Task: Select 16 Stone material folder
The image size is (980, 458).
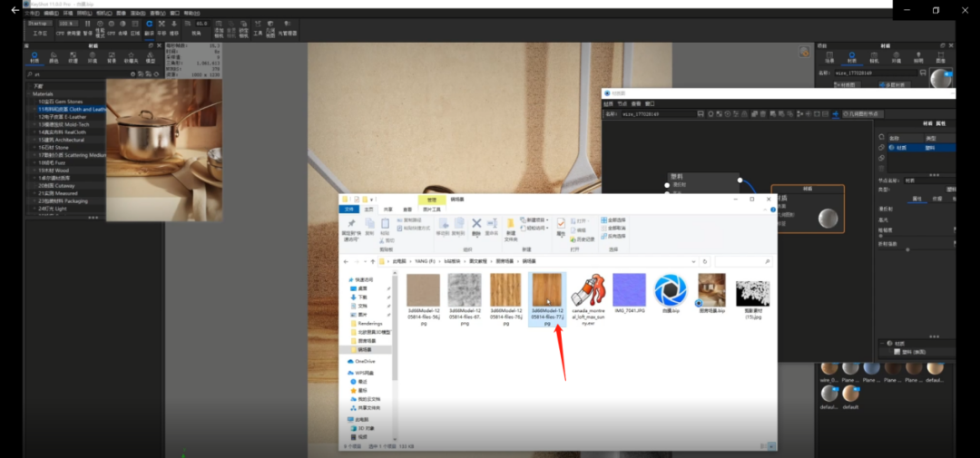Action: (54, 148)
